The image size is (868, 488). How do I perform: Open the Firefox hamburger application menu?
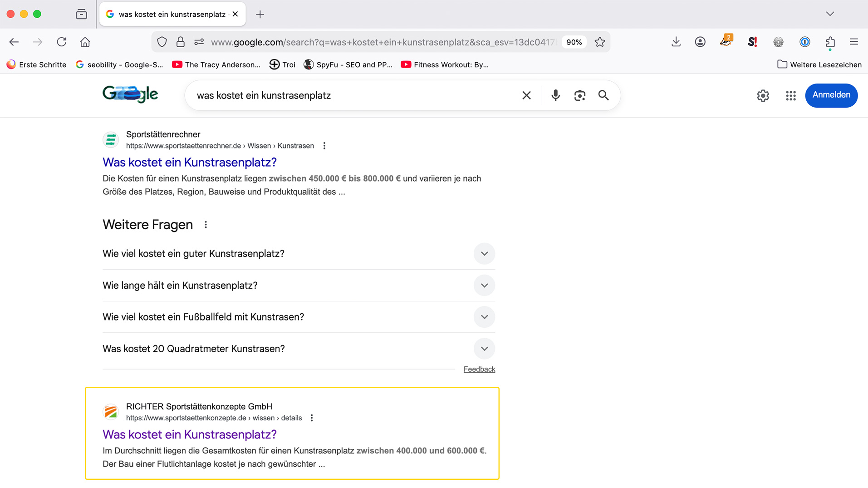(x=853, y=42)
